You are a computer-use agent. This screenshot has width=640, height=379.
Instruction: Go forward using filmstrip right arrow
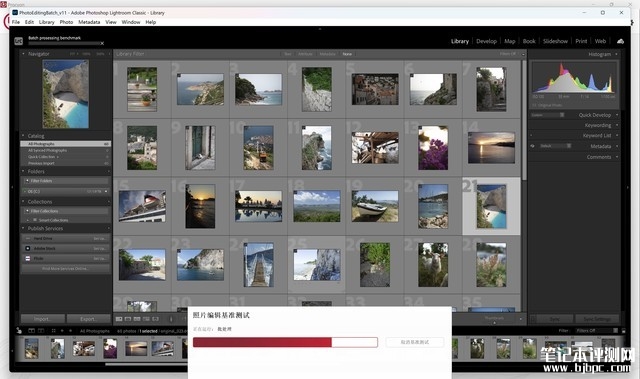tap(71, 331)
